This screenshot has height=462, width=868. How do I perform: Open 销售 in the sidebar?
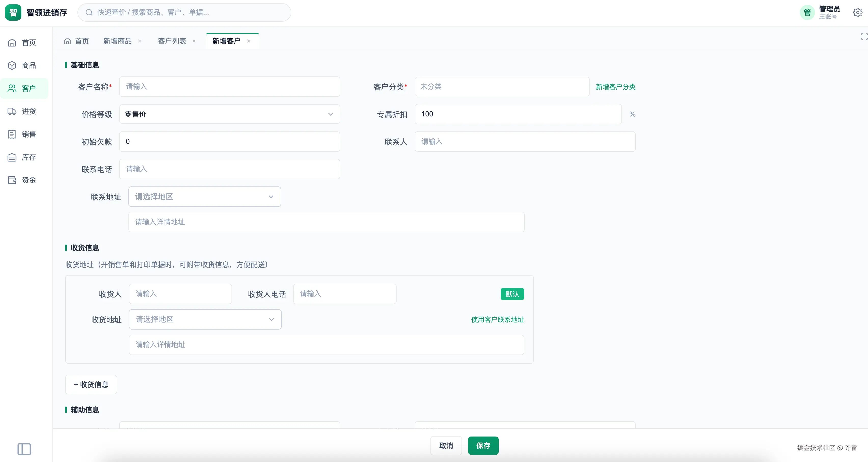pyautogui.click(x=24, y=134)
